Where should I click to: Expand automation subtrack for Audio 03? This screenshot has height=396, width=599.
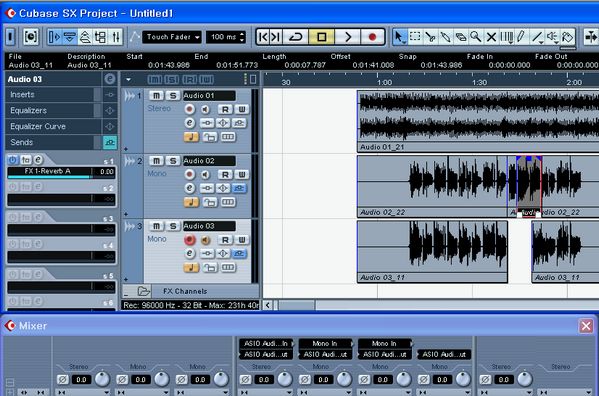pyautogui.click(x=126, y=280)
